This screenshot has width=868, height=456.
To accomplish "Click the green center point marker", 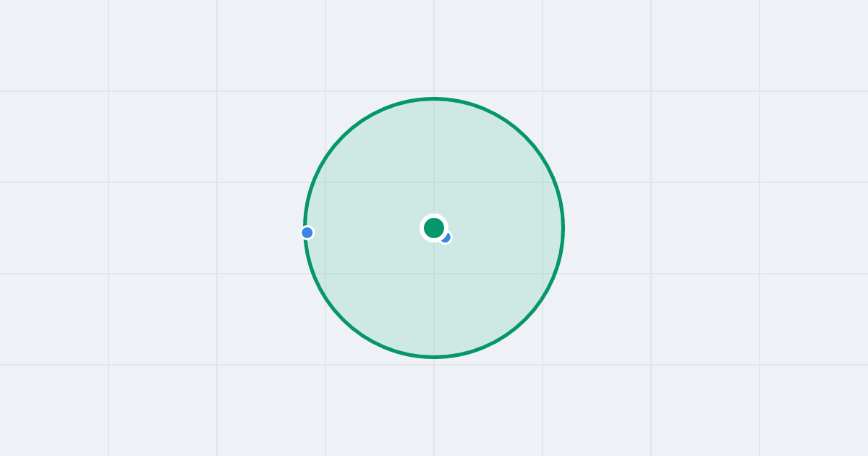I will [x=434, y=228].
